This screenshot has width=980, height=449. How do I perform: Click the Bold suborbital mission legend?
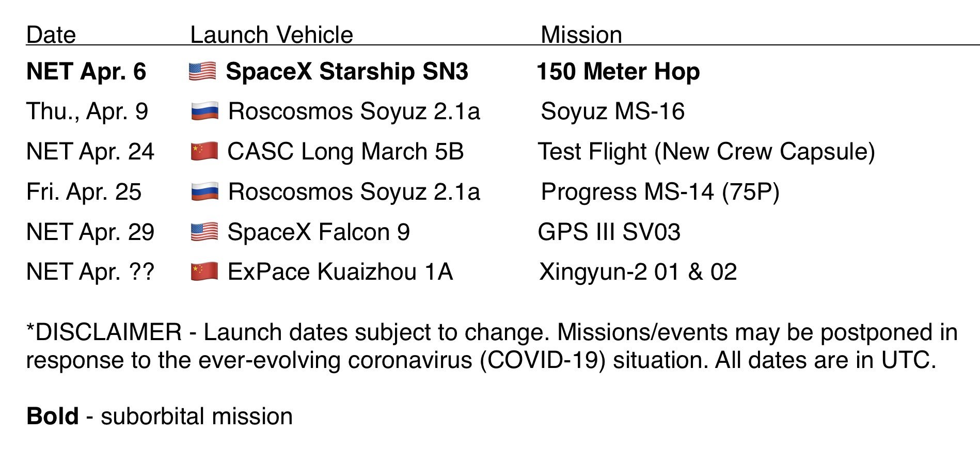160,416
